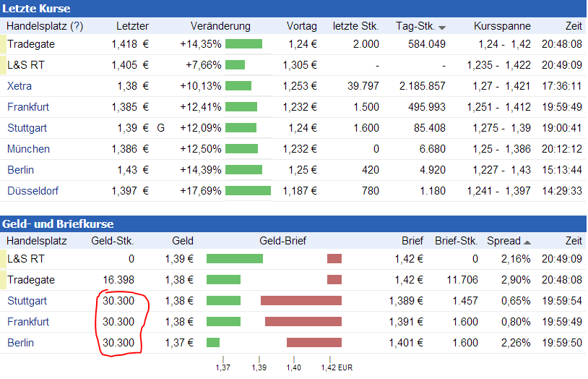This screenshot has width=588, height=379.
Task: Click the sort arrow next to Spread
Action: coord(527,242)
